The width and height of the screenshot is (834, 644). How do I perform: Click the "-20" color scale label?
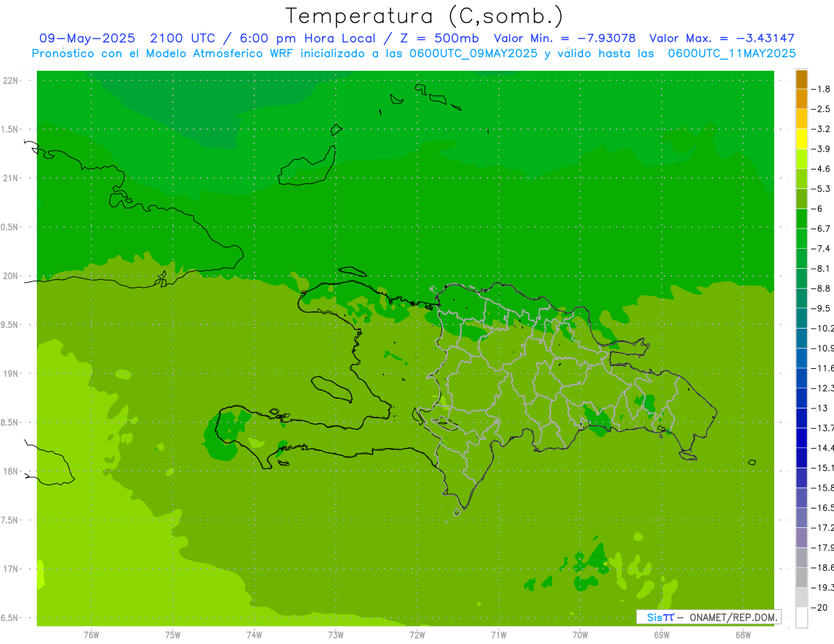coord(819,607)
